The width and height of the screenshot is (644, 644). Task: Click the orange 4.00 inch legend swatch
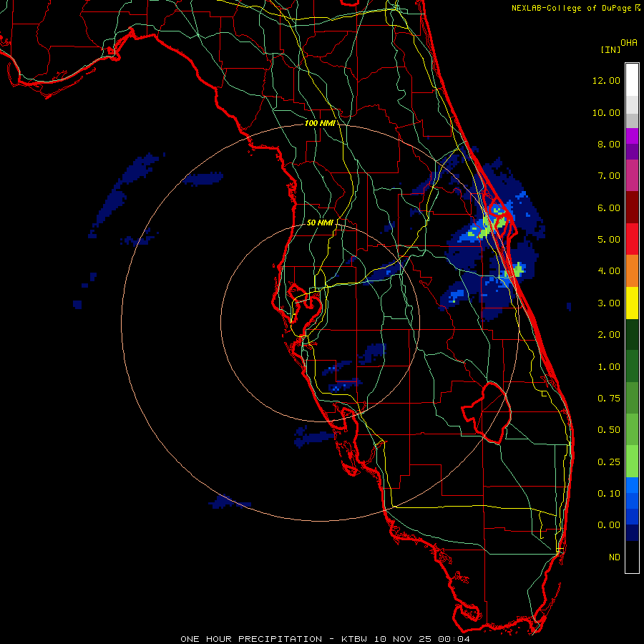click(632, 271)
